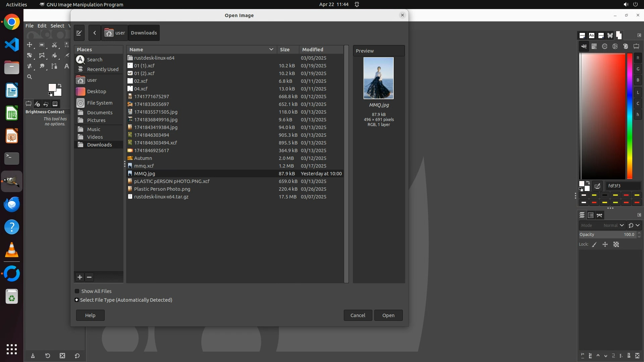Add bookmark with the plus button

coord(80,277)
